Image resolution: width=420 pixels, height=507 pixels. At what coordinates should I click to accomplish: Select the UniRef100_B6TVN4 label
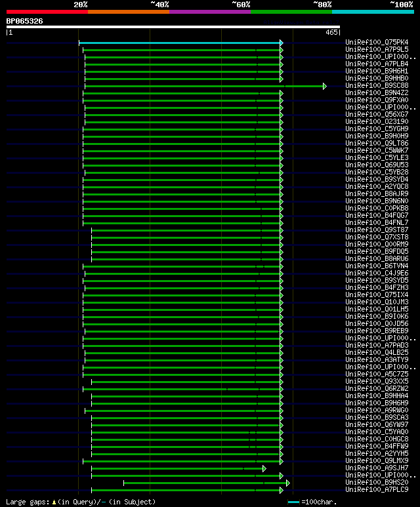coord(377,266)
